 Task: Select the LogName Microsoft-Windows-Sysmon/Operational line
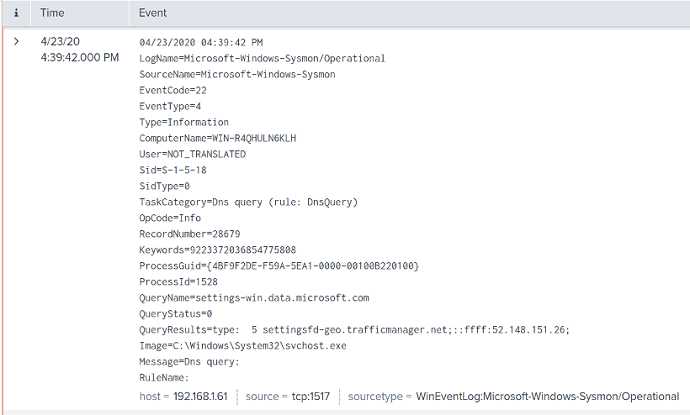coord(262,58)
